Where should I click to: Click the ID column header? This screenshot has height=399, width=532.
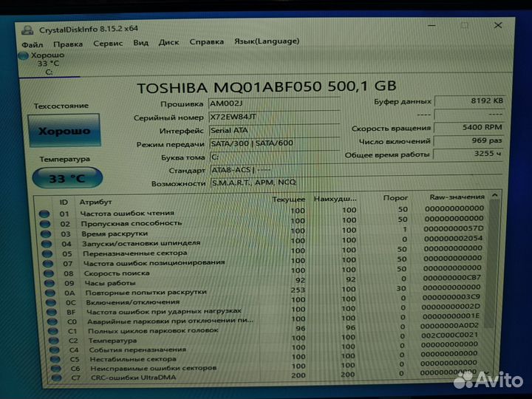click(64, 202)
